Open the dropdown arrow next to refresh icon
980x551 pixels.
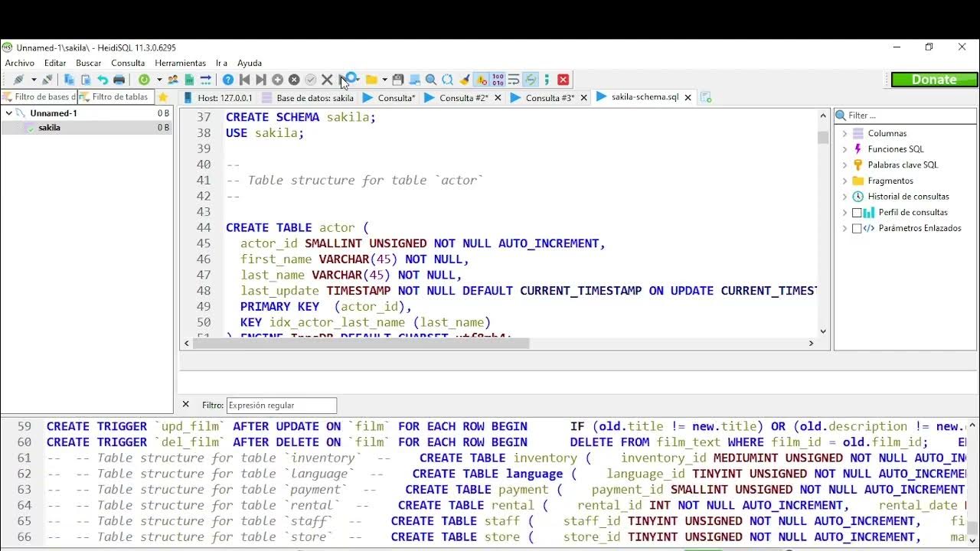point(159,80)
